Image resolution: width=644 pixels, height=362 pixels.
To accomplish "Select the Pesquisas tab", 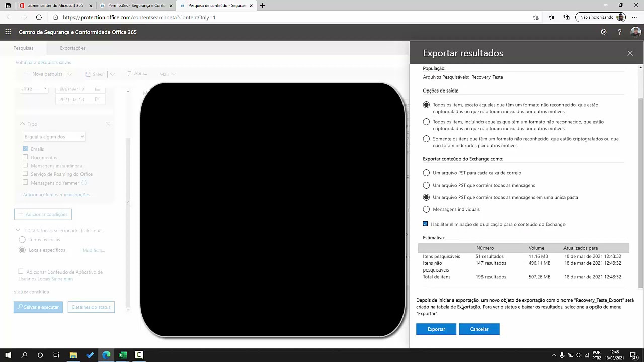I will pyautogui.click(x=24, y=48).
